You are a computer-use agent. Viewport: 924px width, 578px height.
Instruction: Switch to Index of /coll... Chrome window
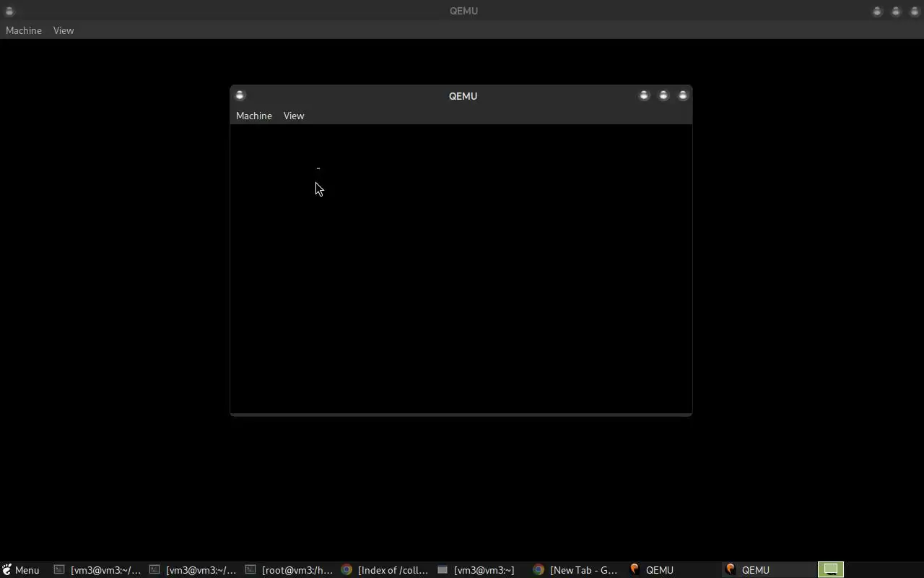click(x=385, y=570)
